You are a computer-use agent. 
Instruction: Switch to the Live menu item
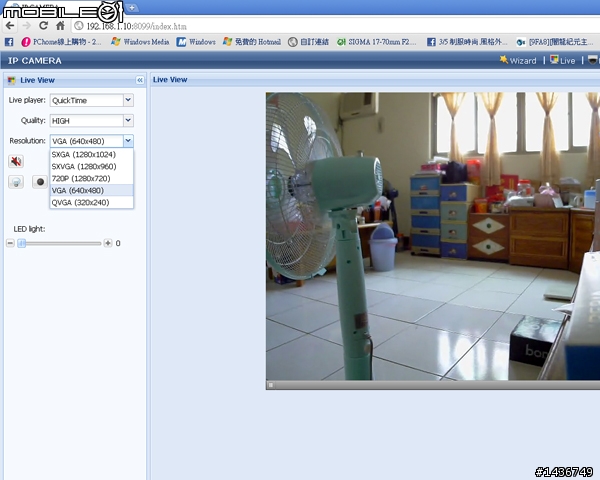click(x=562, y=60)
